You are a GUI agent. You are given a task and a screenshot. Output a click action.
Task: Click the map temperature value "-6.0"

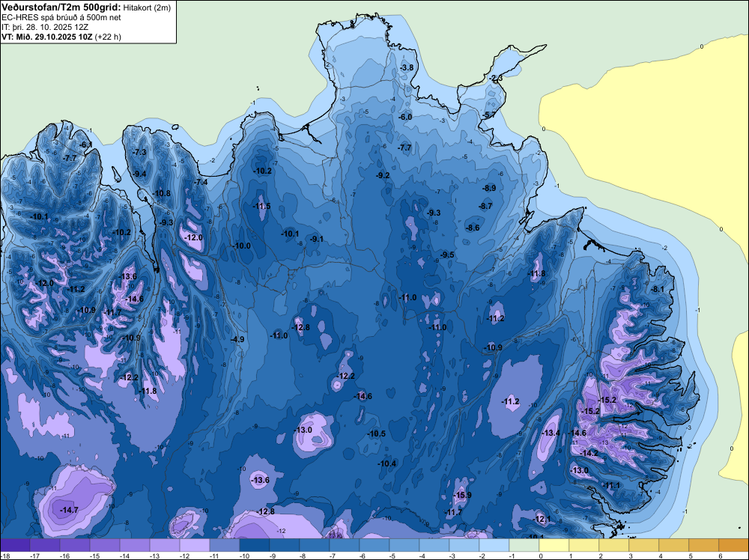[x=405, y=117]
